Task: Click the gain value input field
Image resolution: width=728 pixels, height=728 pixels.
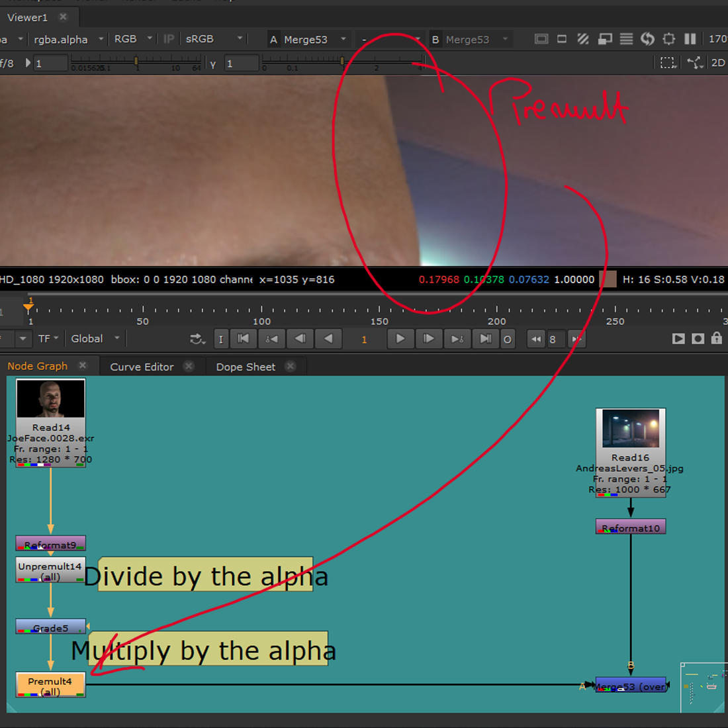Action: coord(51,63)
